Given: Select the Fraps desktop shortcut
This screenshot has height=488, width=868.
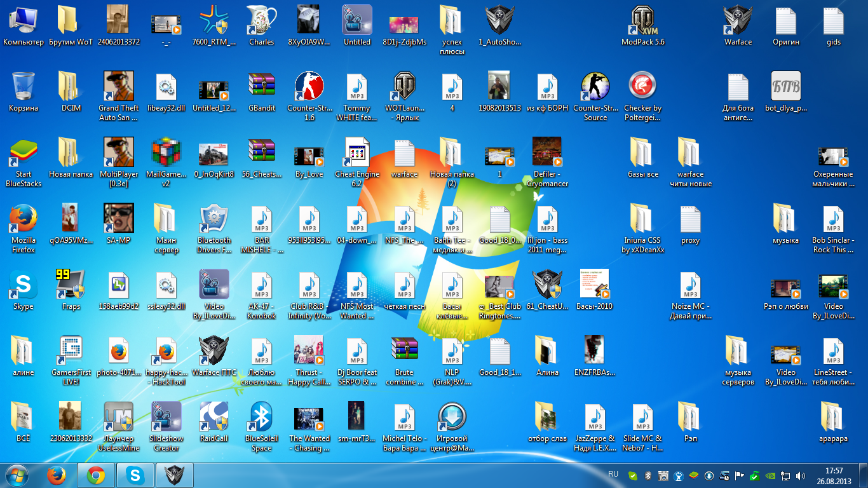Looking at the screenshot, I should click(71, 285).
